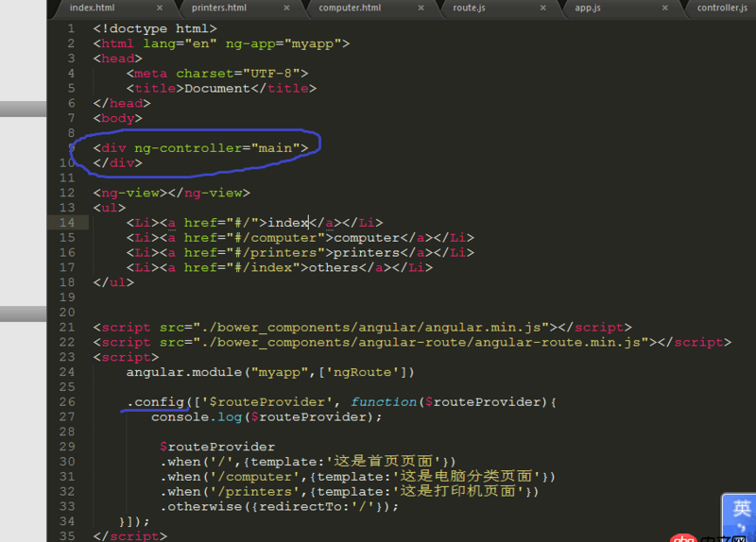The image size is (756, 542).
Task: Click the href="#/index" others line
Action: click(x=279, y=267)
